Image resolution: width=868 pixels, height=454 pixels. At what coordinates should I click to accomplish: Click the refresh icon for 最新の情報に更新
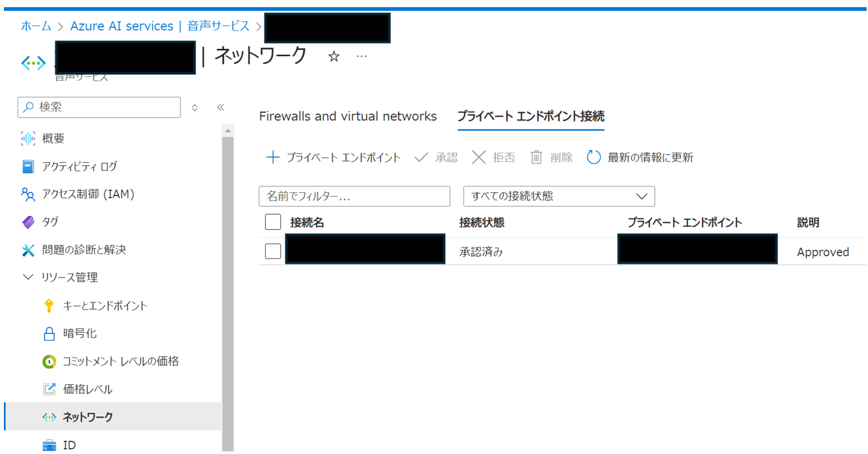coord(594,158)
